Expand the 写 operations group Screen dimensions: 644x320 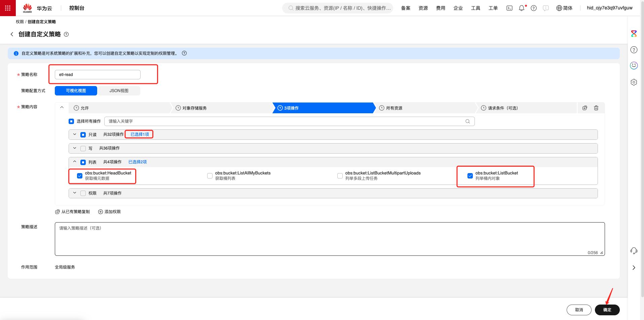tap(75, 148)
